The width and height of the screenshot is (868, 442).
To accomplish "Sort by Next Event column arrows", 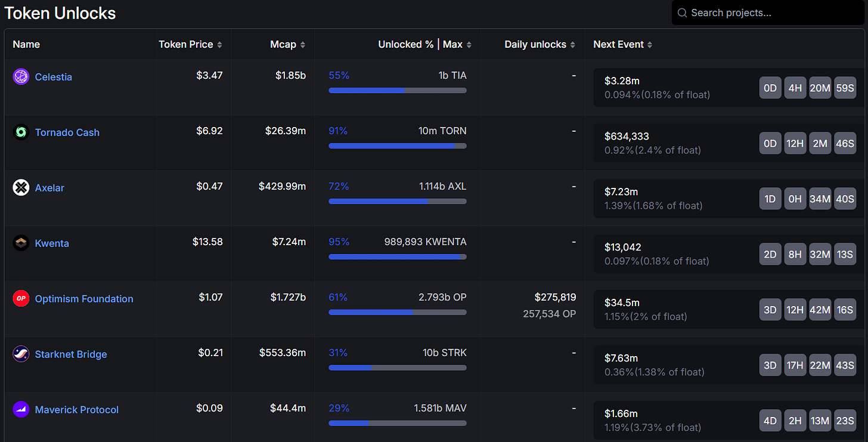I will pyautogui.click(x=650, y=45).
